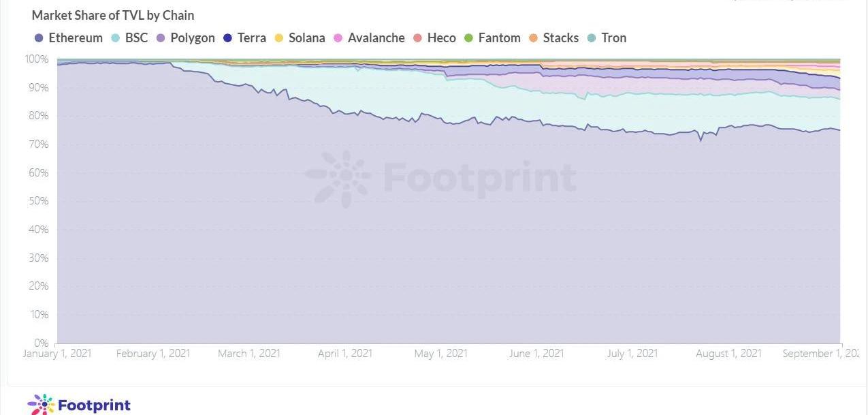Click the Stacks legend orange dot

click(533, 38)
